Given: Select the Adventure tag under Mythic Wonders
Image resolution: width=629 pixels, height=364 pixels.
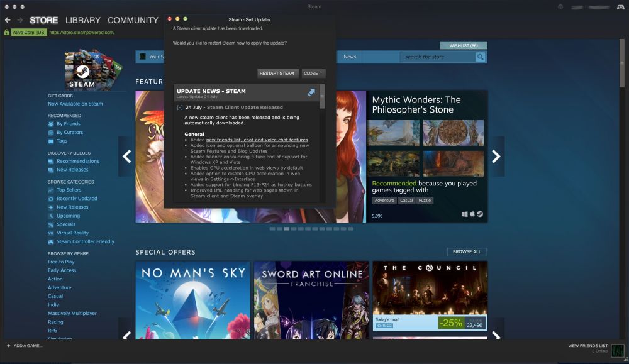Looking at the screenshot, I should click(x=384, y=201).
